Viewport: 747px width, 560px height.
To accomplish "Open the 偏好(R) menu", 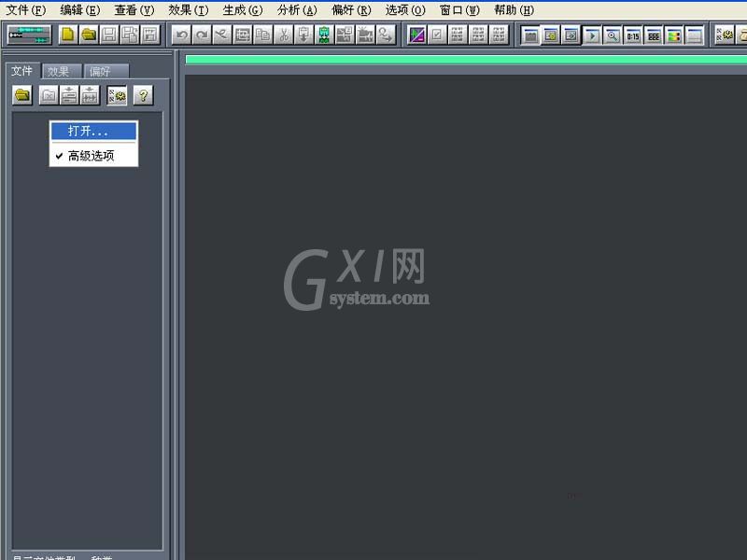I will [352, 9].
